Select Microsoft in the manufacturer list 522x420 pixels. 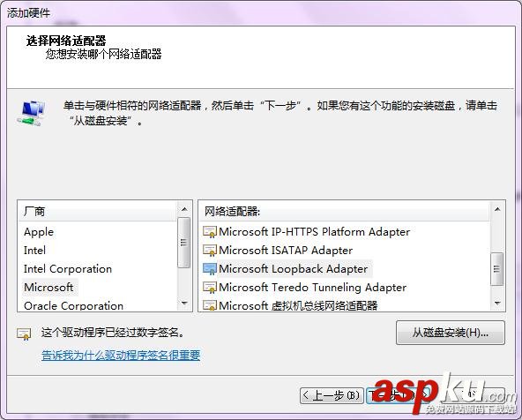pyautogui.click(x=48, y=287)
